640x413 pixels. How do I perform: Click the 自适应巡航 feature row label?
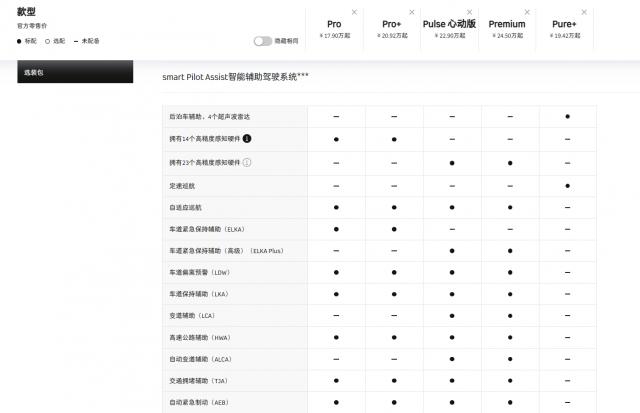coord(187,208)
